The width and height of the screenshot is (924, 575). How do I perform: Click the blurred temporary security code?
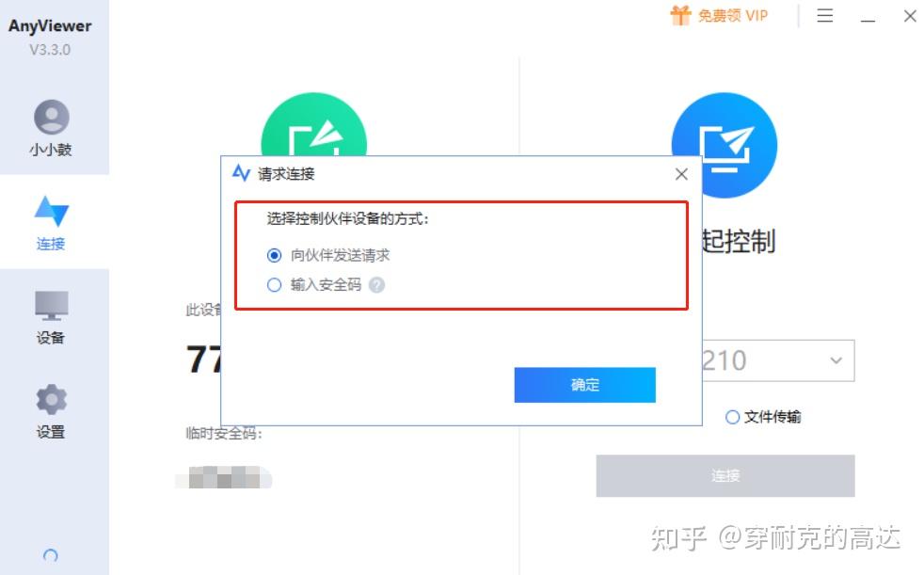coord(224,478)
